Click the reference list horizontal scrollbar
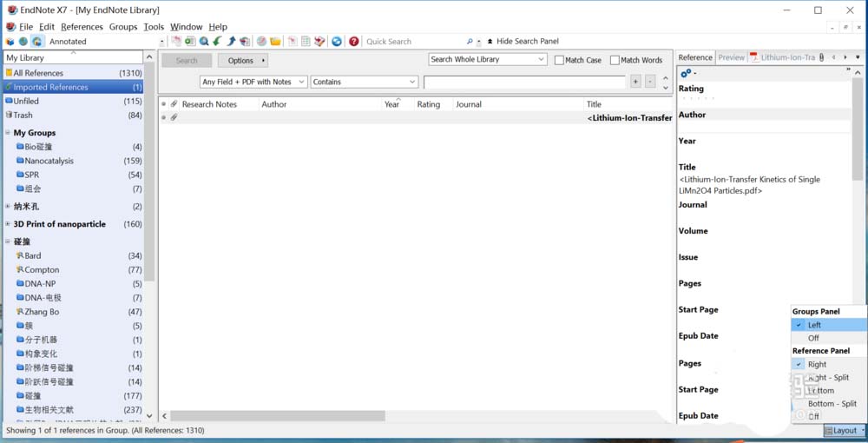Screen dimensions: 868x443 pos(278,416)
